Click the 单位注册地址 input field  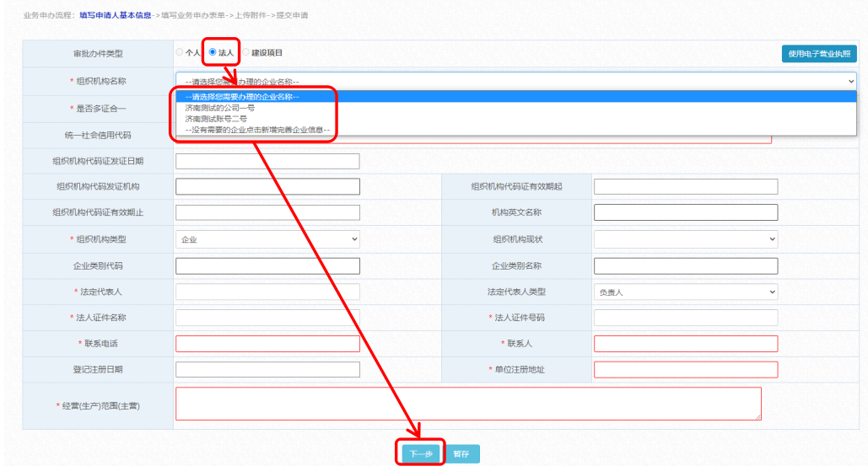(686, 369)
